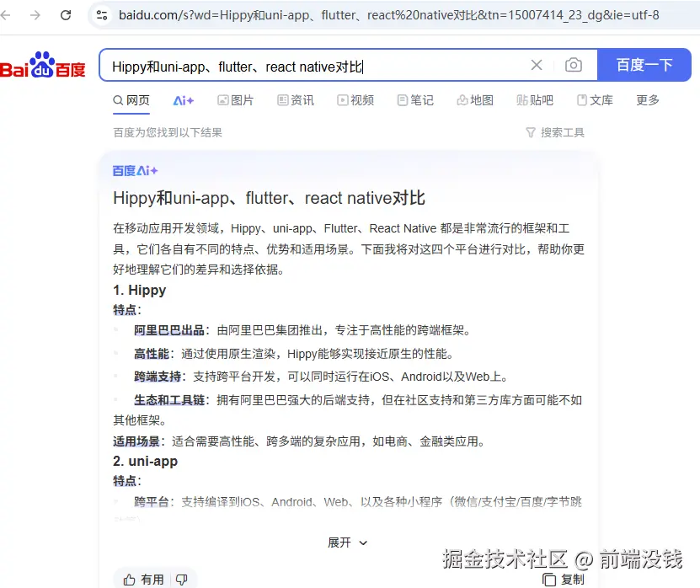
Task: Open 搜索工具 filter options
Action: (x=555, y=132)
